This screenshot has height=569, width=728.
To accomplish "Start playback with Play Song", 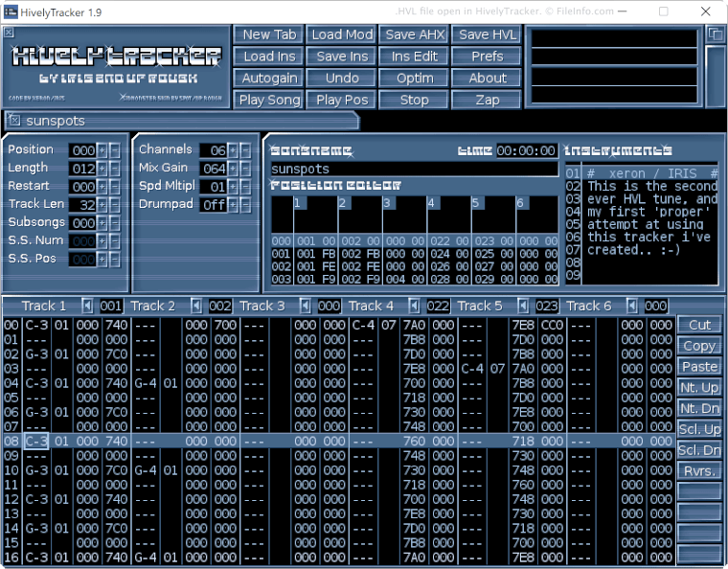I will pyautogui.click(x=269, y=100).
